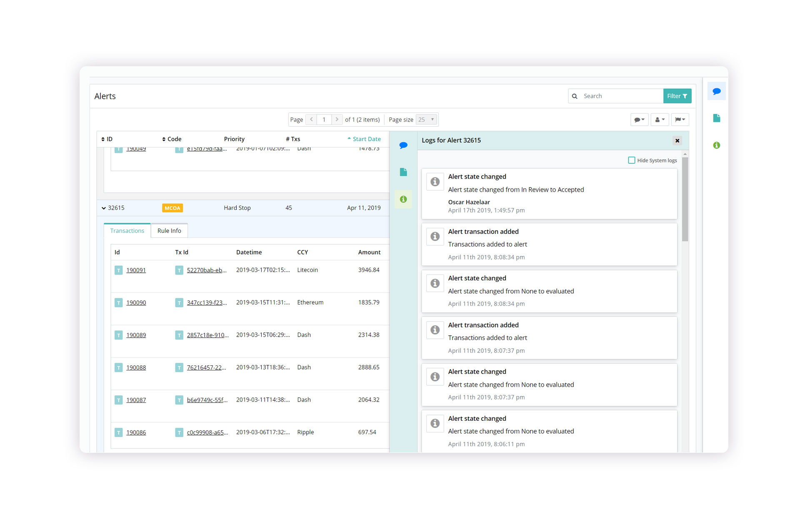Open Tx Id link 347cc139-f23
The width and height of the screenshot is (800, 532).
coord(207,303)
